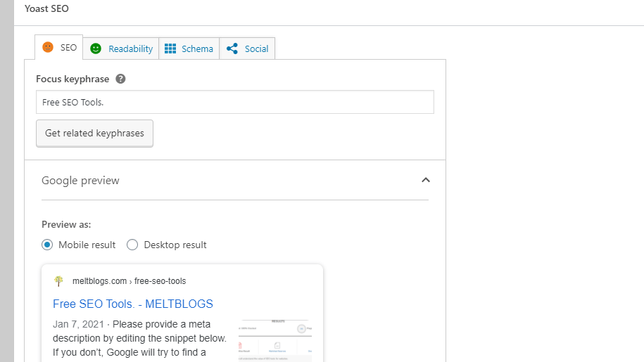Click the Focus keyphrase input field
Image resolution: width=644 pixels, height=362 pixels.
coord(235,102)
